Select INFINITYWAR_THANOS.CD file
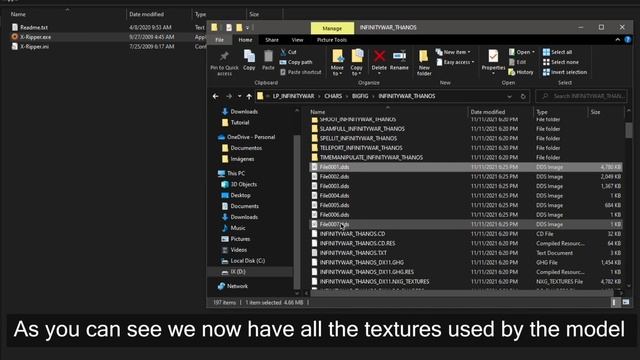 coord(466,234)
